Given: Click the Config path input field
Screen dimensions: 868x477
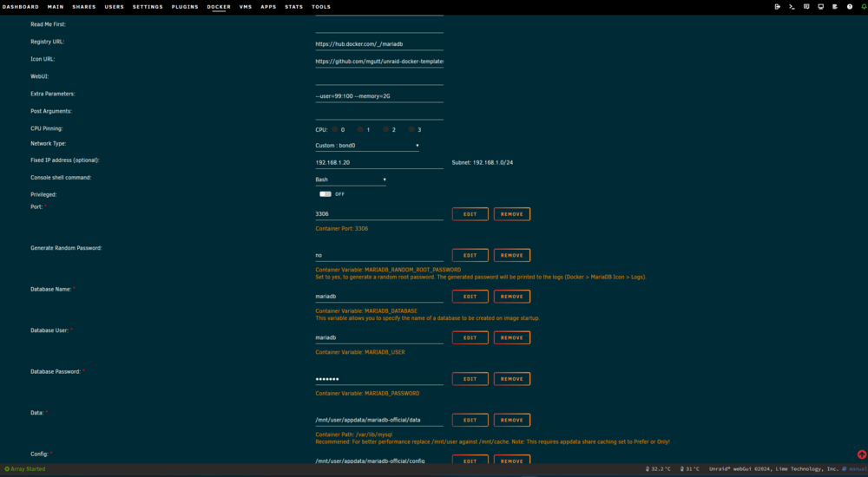Looking at the screenshot, I should (x=379, y=461).
